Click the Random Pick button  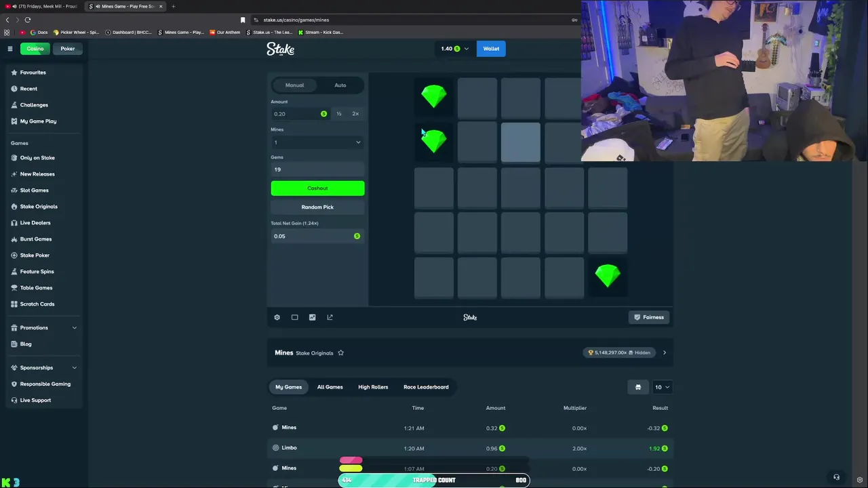point(317,207)
